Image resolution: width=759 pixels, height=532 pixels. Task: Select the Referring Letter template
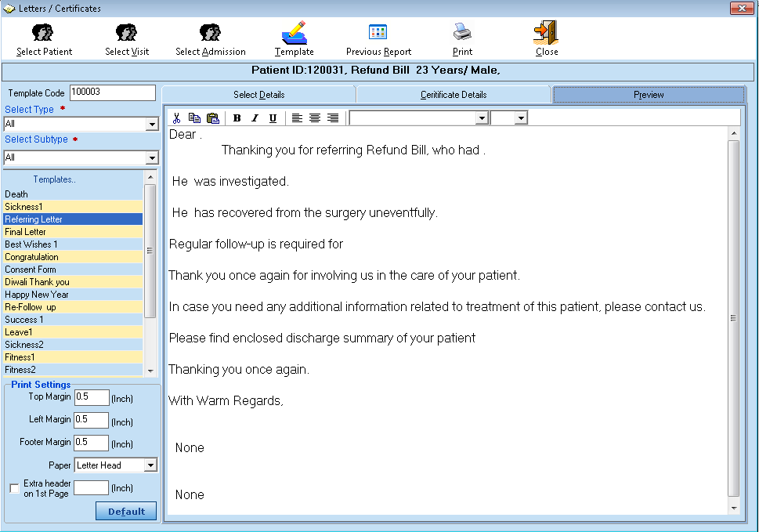[x=73, y=219]
